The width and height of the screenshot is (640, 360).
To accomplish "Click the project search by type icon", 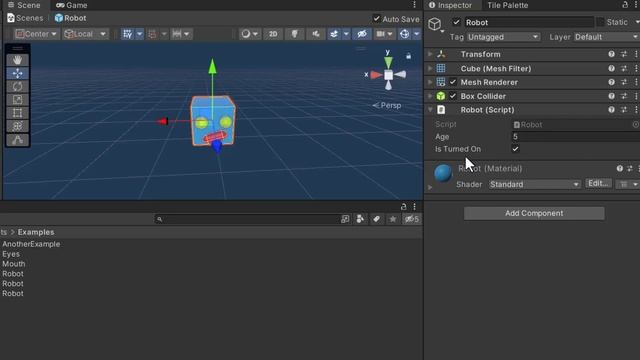I will 360,219.
